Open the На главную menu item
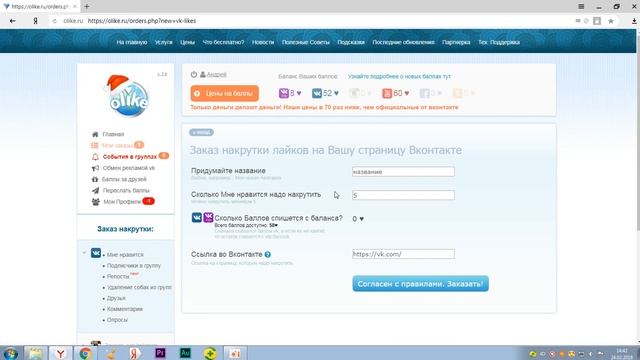The height and width of the screenshot is (360, 640). [132, 42]
